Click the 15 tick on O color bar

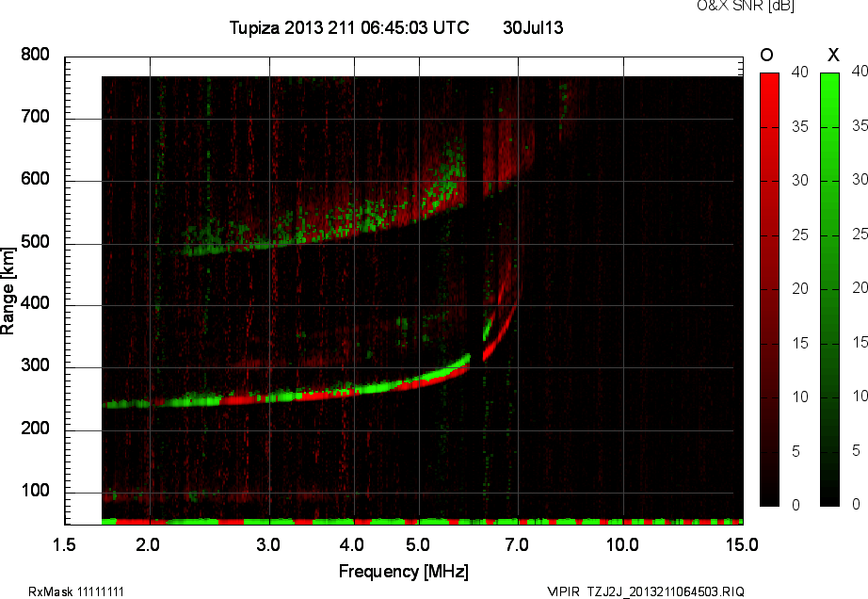(x=800, y=343)
